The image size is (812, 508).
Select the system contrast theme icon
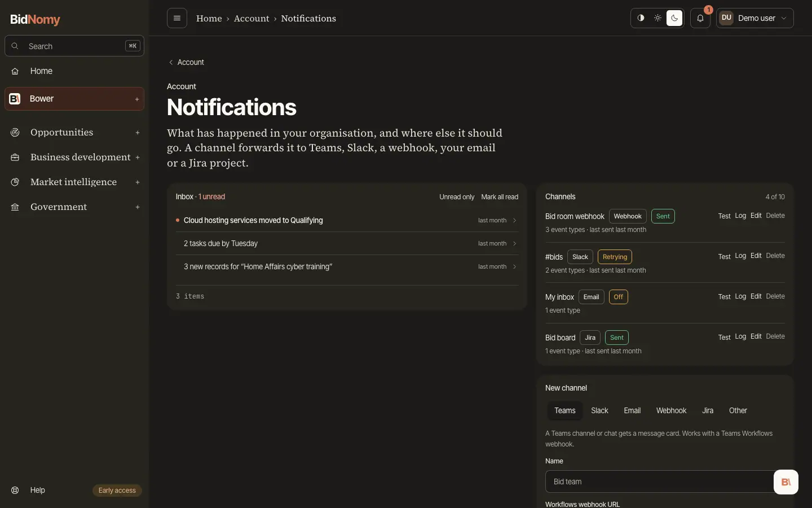[641, 18]
